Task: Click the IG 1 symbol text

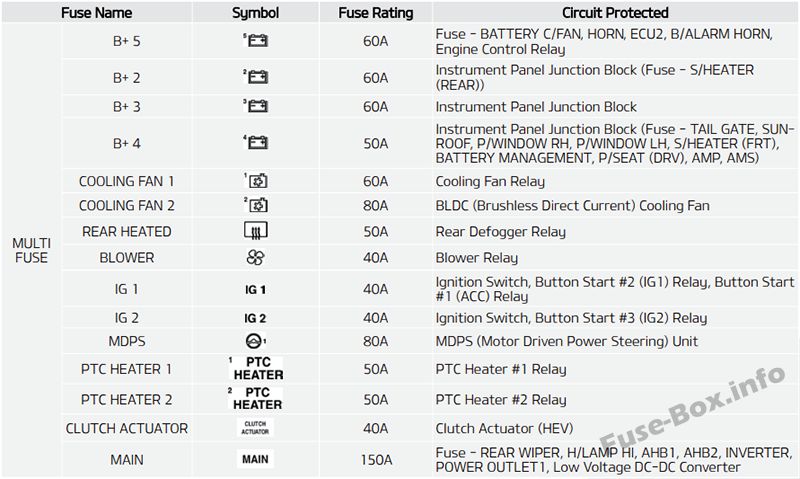Action: click(x=255, y=290)
